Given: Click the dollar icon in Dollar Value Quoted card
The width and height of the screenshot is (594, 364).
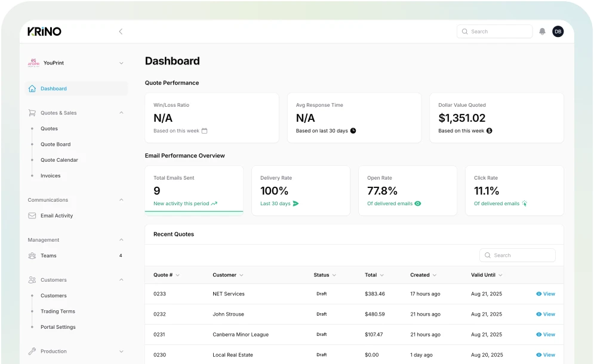Looking at the screenshot, I should [x=490, y=131].
